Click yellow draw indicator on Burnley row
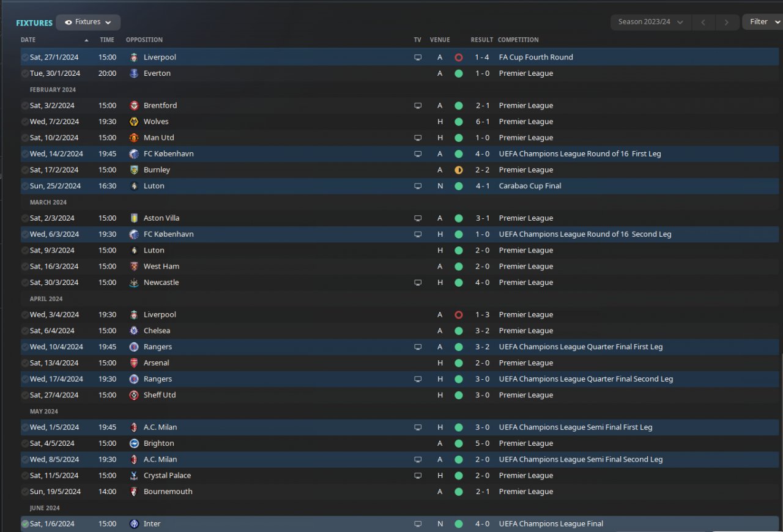 459,170
